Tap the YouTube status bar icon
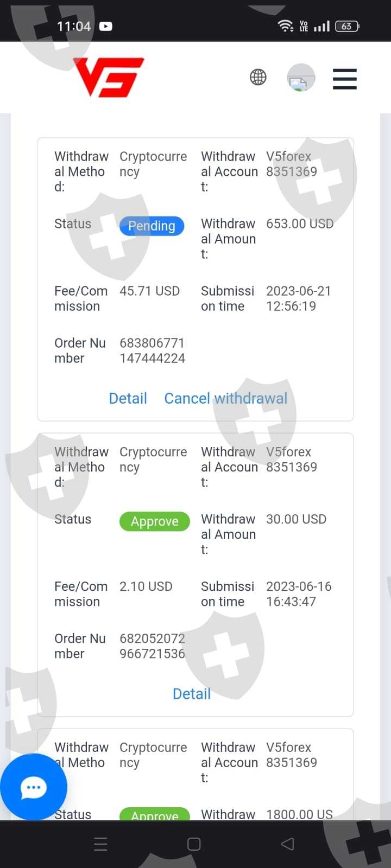 [x=106, y=26]
